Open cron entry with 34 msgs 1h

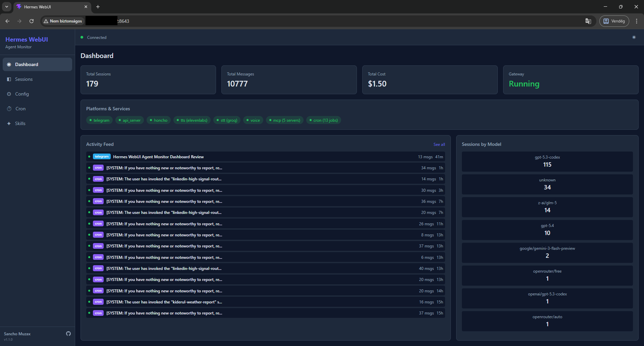[266, 168]
